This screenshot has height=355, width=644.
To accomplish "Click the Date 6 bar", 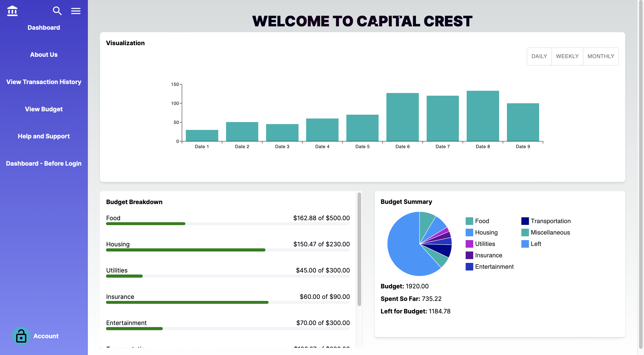I will [402, 117].
